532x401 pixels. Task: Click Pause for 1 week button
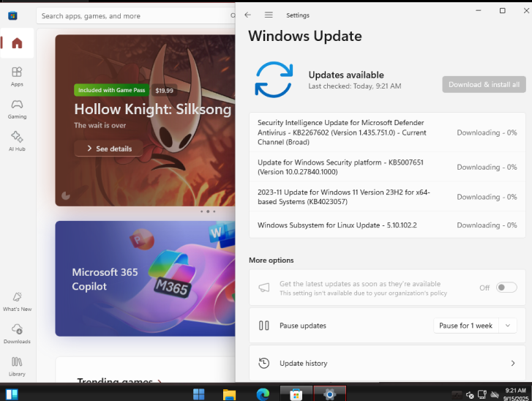coord(465,326)
